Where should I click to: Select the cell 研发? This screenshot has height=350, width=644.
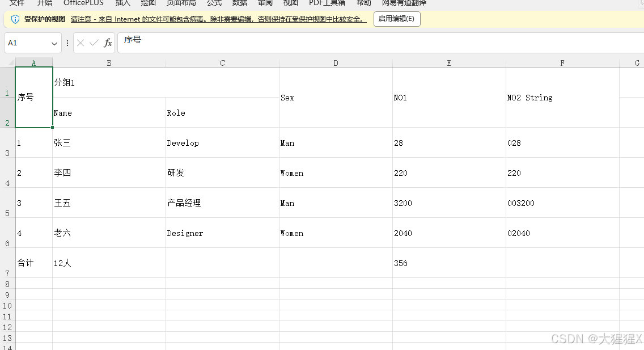[x=222, y=172]
